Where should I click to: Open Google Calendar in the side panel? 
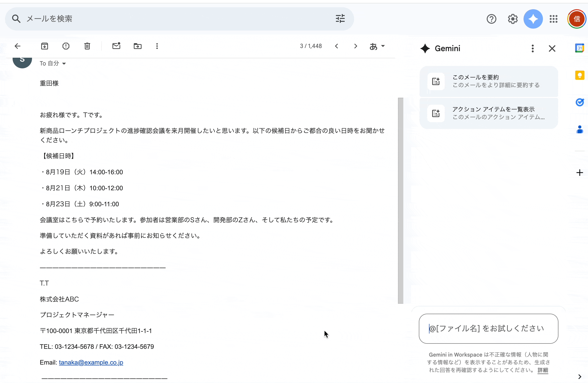[580, 48]
